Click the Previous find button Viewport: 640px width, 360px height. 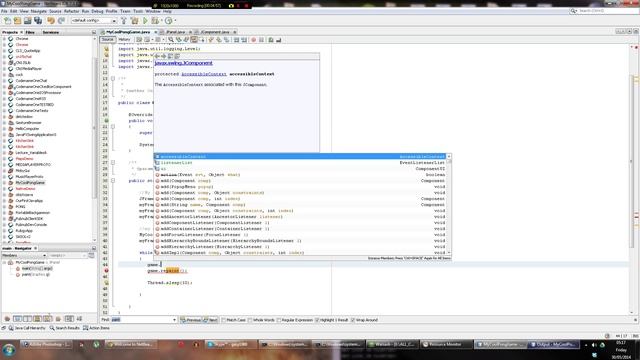191,320
